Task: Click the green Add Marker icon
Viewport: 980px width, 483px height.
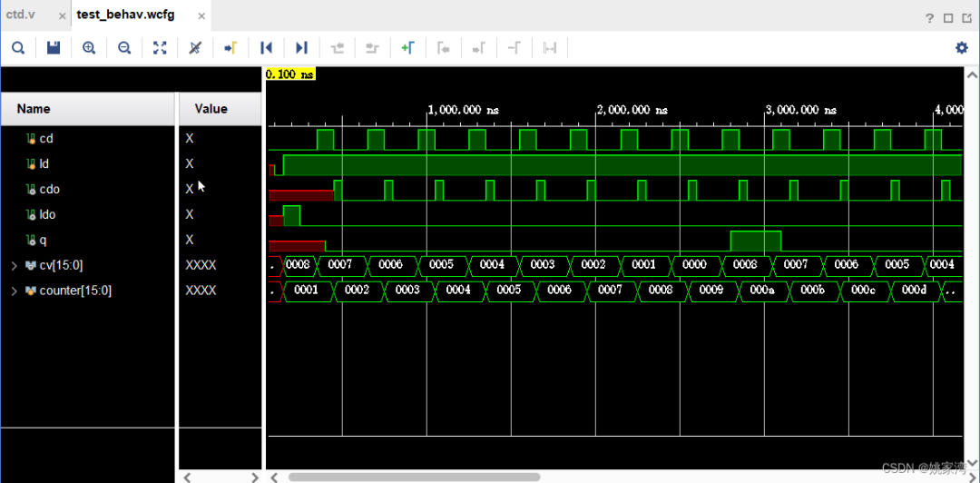Action: coord(407,48)
